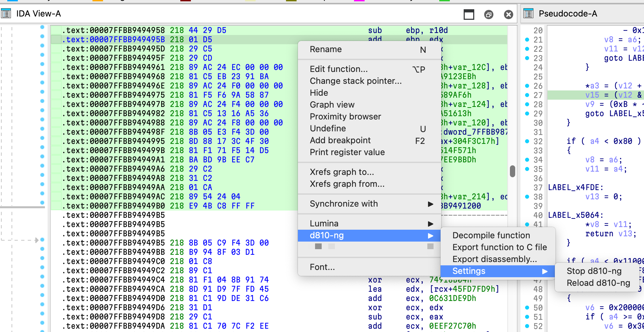Click the magenta segment in the top navigation band
The image size is (644, 332).
tap(360, 2)
